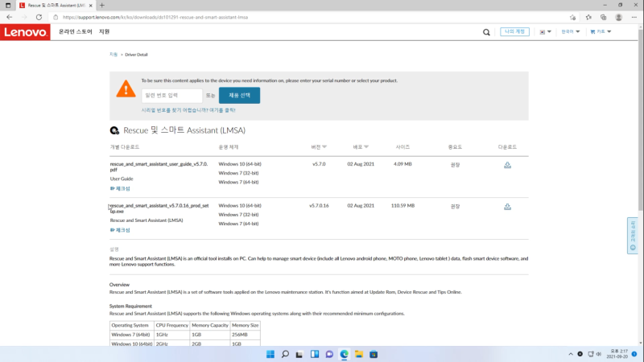
Task: Select the user guide PDF filename text
Action: [159, 167]
